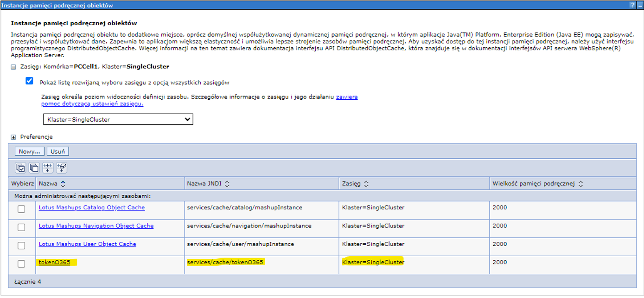Collapse the Zasięg section
Viewport: 644px width, 298px height.
(x=13, y=67)
